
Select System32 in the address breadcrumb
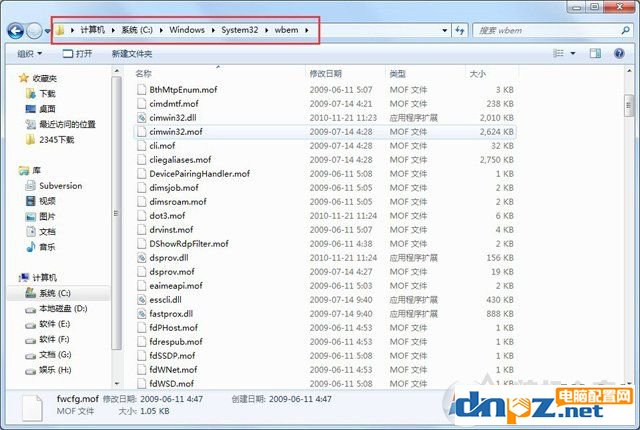pos(240,30)
